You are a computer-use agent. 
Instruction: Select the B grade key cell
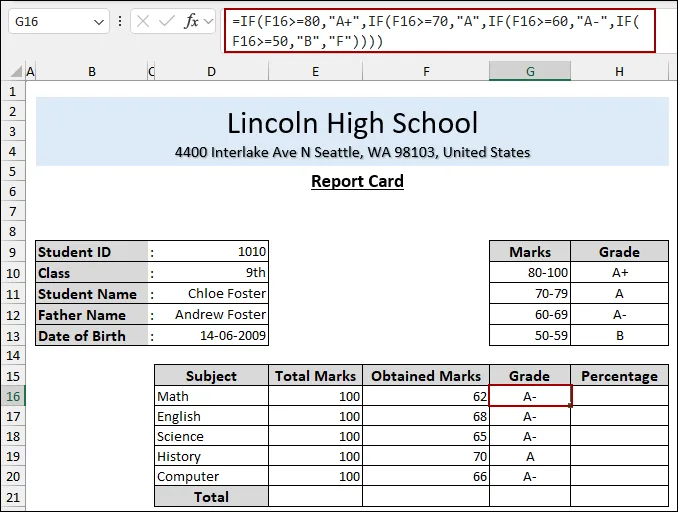point(619,336)
